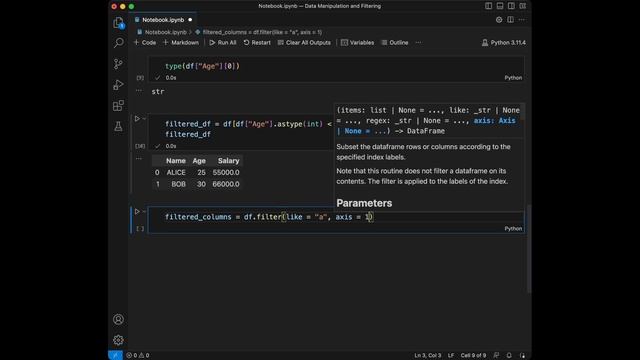The height and width of the screenshot is (360, 640).
Task: Click the 55000.0 salary value
Action: (x=226, y=173)
